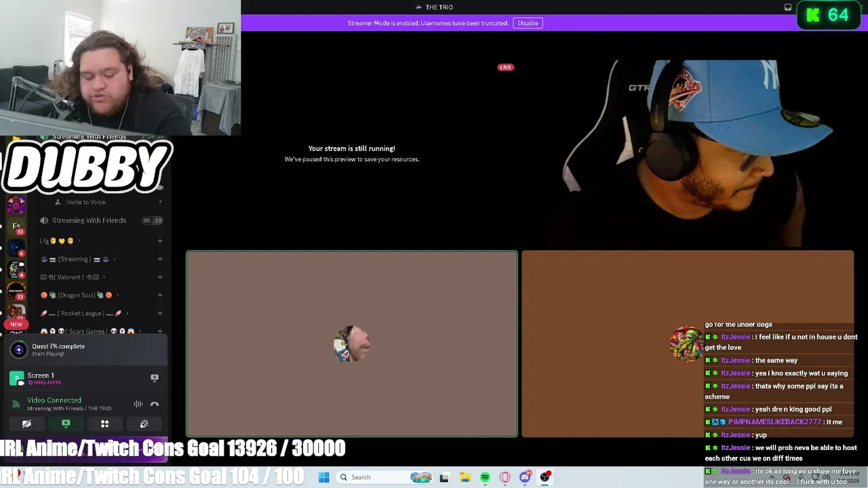
Task: Expand the Invite to Voice chevron
Action: pyautogui.click(x=160, y=202)
